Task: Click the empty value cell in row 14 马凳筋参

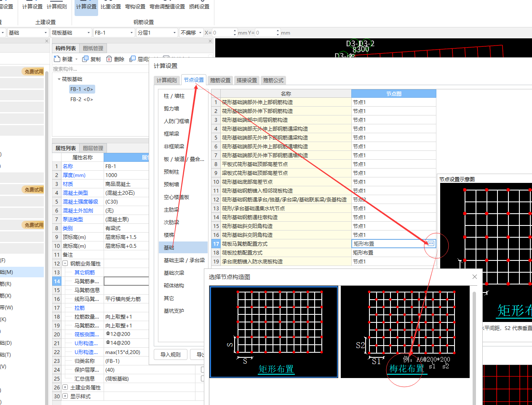Action: click(x=126, y=281)
